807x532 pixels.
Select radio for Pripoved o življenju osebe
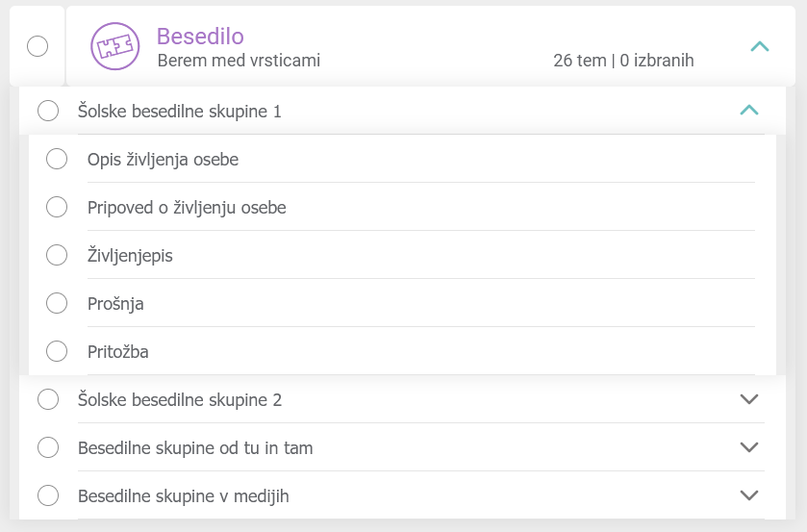click(57, 207)
